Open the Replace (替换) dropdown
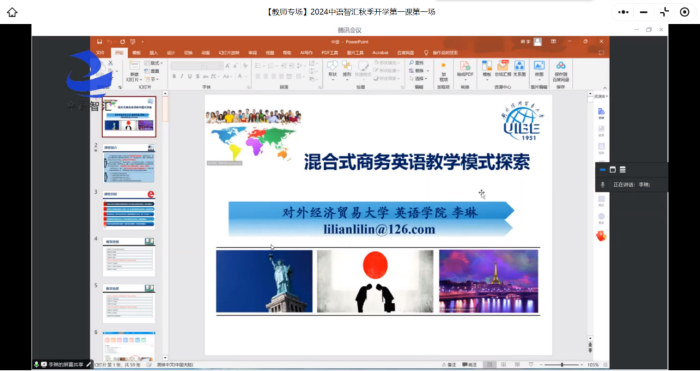The height and width of the screenshot is (371, 700). [418, 71]
